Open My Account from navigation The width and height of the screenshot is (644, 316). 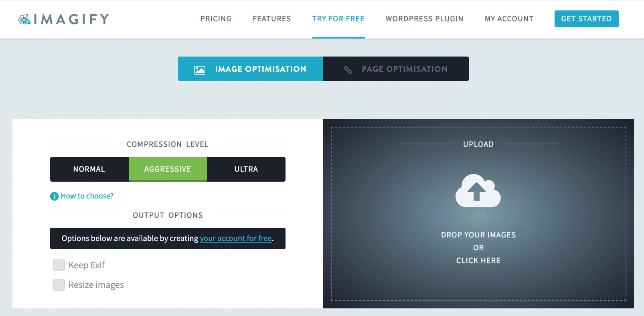[x=509, y=19]
